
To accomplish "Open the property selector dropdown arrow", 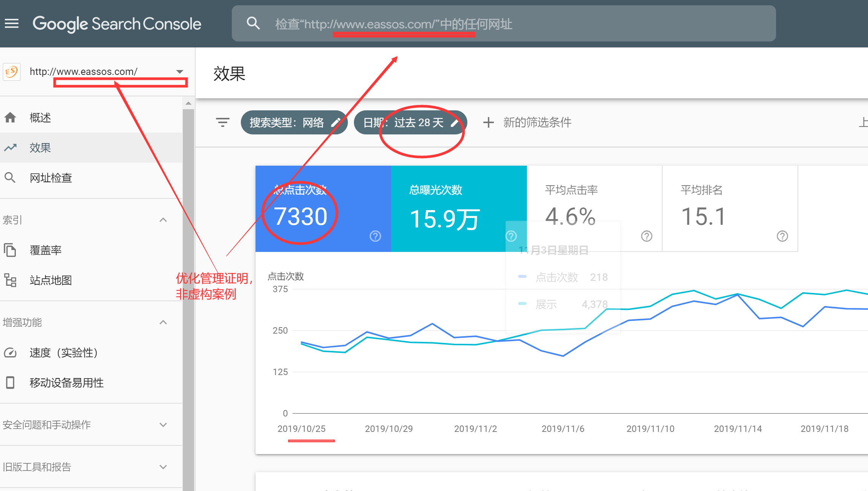I will point(180,72).
